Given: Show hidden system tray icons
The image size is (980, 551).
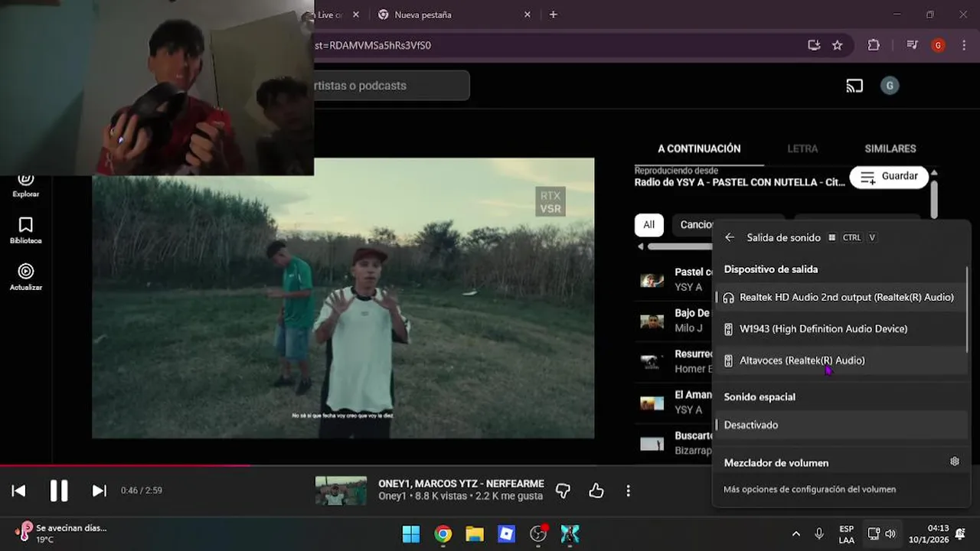Looking at the screenshot, I should tap(796, 533).
